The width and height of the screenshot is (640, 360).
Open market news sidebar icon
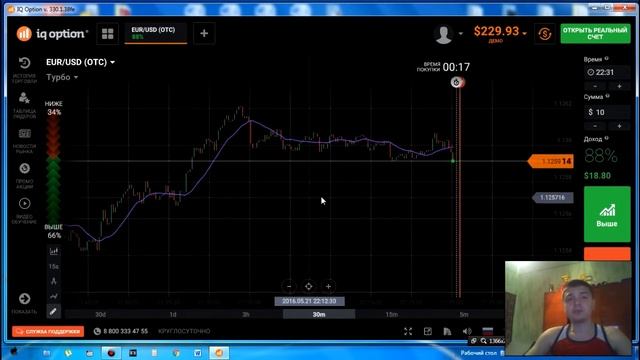(x=24, y=133)
